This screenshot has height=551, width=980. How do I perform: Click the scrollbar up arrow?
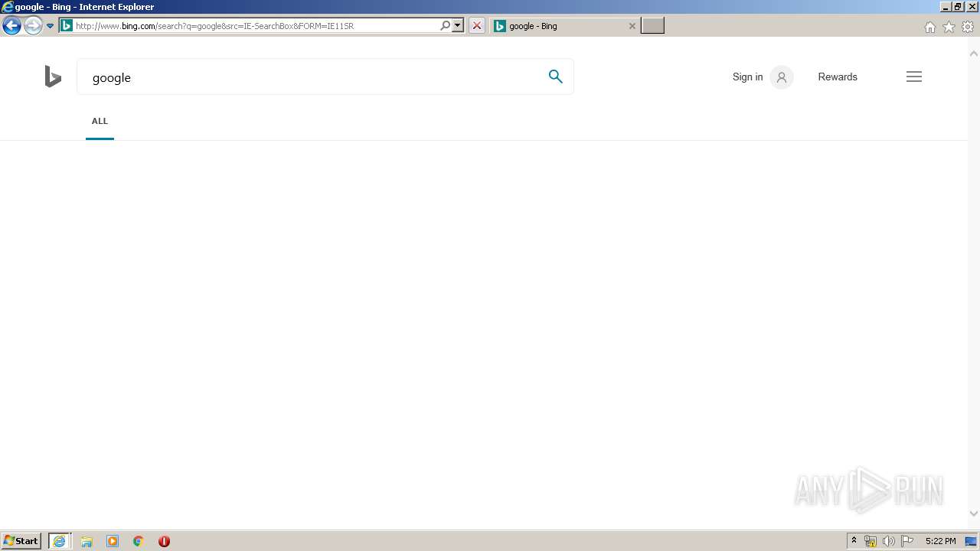[x=974, y=54]
